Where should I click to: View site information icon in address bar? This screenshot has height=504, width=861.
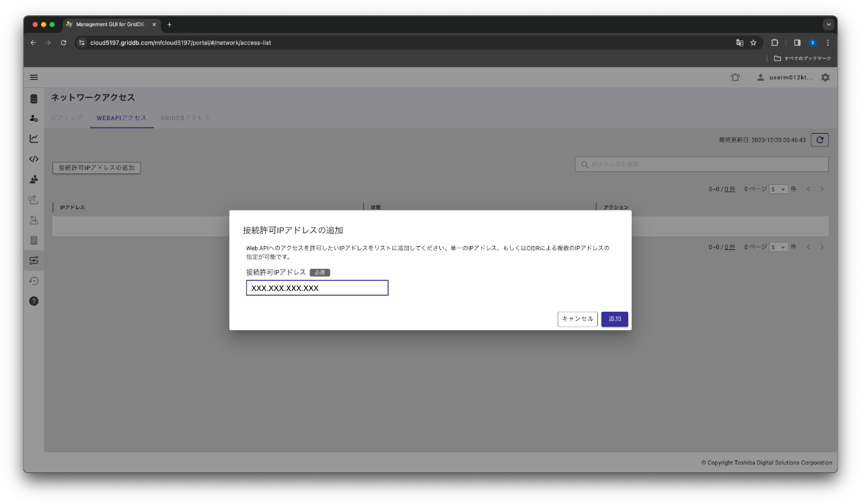82,42
